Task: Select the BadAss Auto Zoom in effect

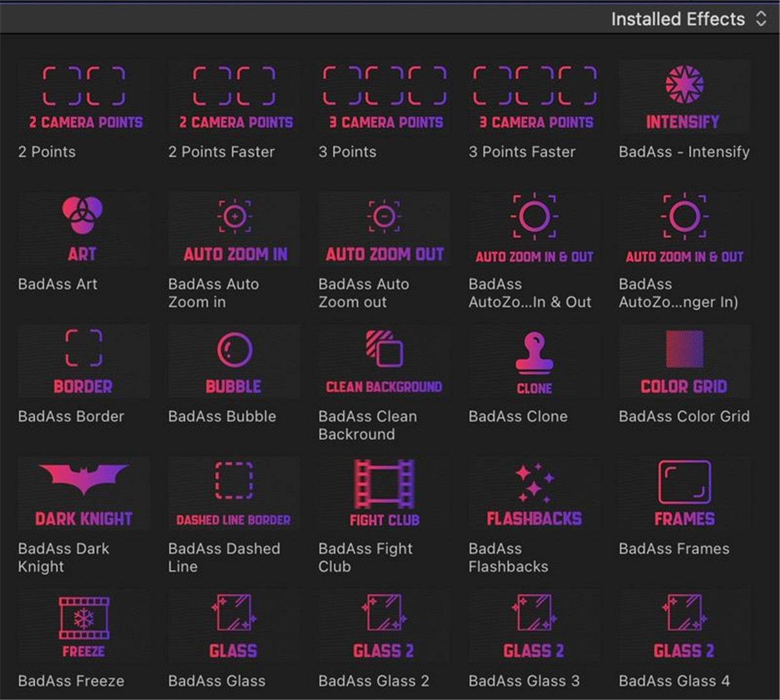Action: click(x=234, y=229)
